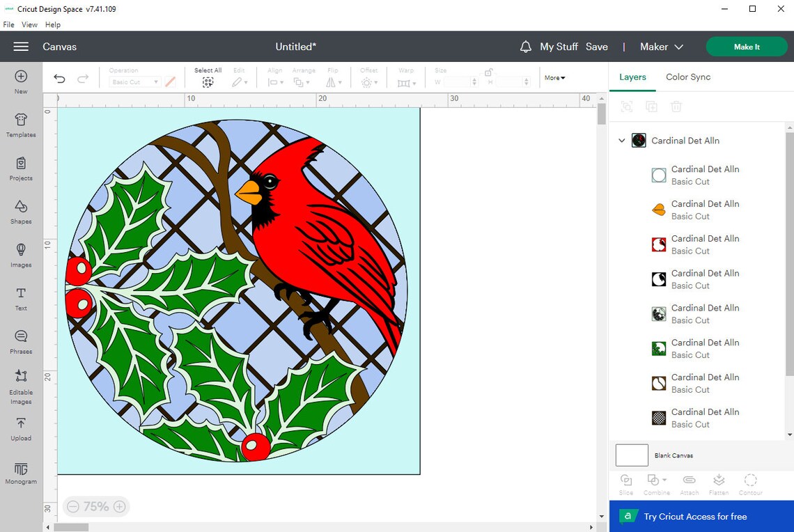Switch to the Color Sync tab

(x=688, y=77)
